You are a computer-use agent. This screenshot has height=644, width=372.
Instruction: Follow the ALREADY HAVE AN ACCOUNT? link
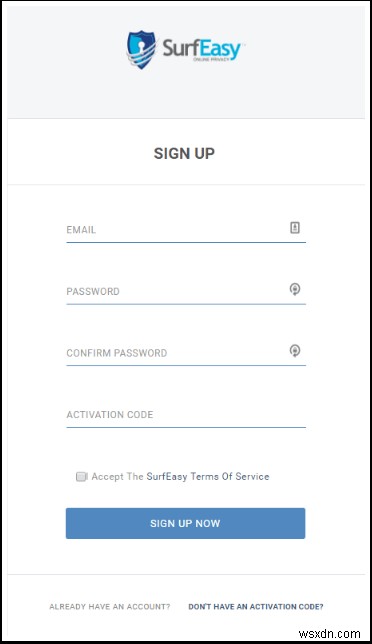tap(110, 607)
